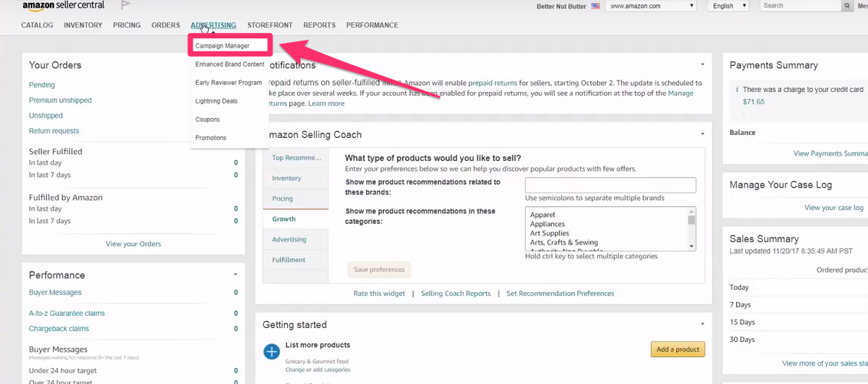Screen dimensions: 868x384
Task: Open the Inventory menu in the navigation bar
Action: pos(83,25)
